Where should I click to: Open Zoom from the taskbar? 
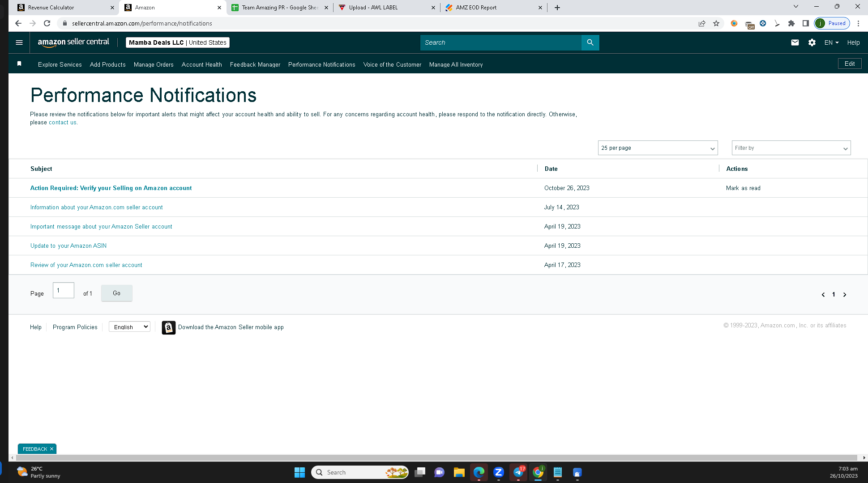click(x=498, y=472)
